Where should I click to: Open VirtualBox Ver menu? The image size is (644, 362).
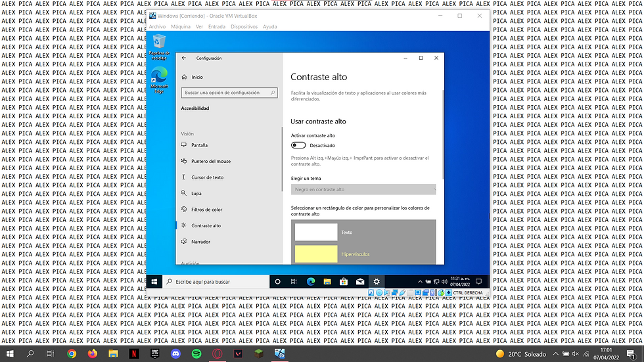pyautogui.click(x=199, y=27)
